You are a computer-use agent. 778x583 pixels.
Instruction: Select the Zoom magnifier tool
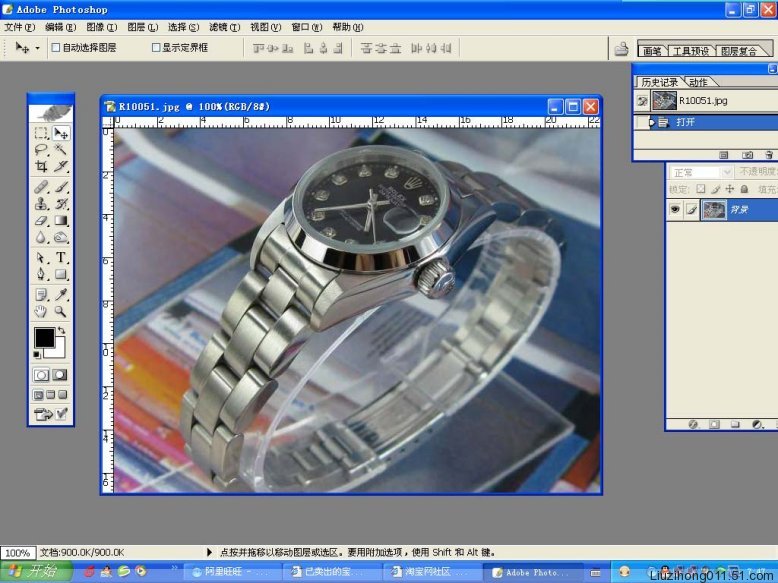[62, 312]
